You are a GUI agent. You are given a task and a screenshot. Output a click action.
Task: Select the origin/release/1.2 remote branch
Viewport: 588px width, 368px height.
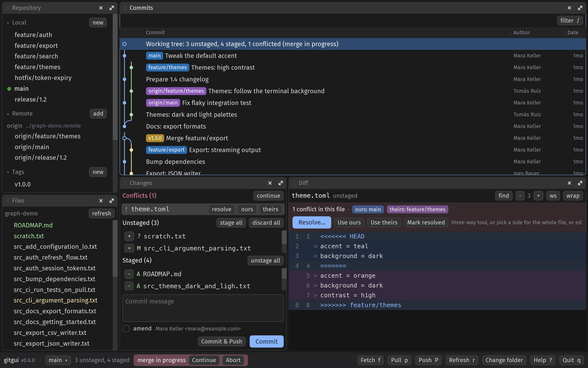pos(41,158)
